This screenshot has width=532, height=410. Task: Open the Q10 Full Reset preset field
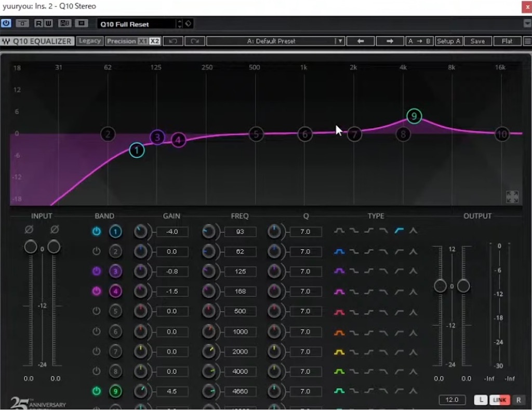coord(137,24)
